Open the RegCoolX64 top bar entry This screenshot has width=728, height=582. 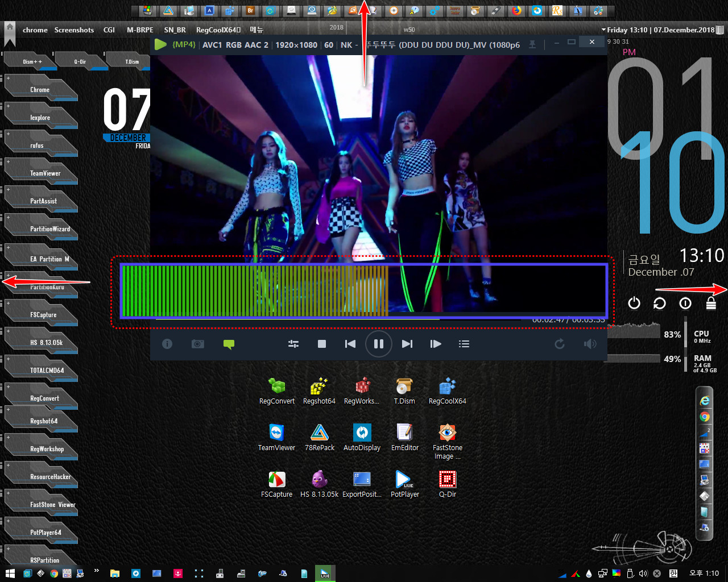(218, 30)
